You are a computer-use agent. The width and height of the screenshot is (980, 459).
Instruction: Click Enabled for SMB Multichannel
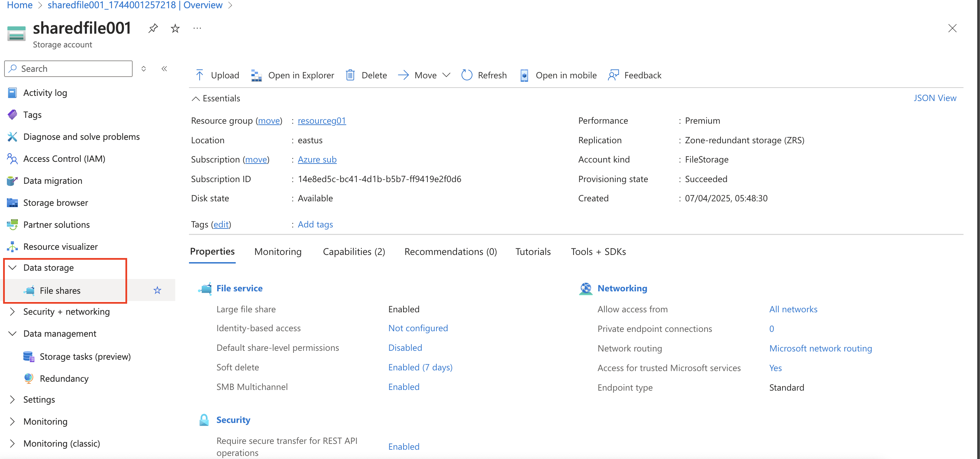[x=404, y=387]
